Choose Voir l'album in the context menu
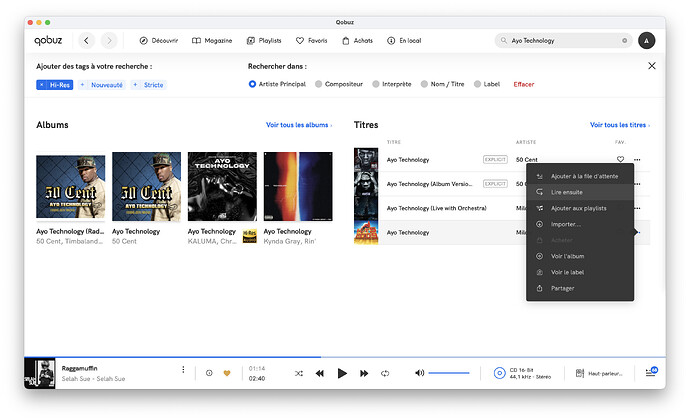Image resolution: width=690 pixels, height=420 pixels. click(580, 256)
